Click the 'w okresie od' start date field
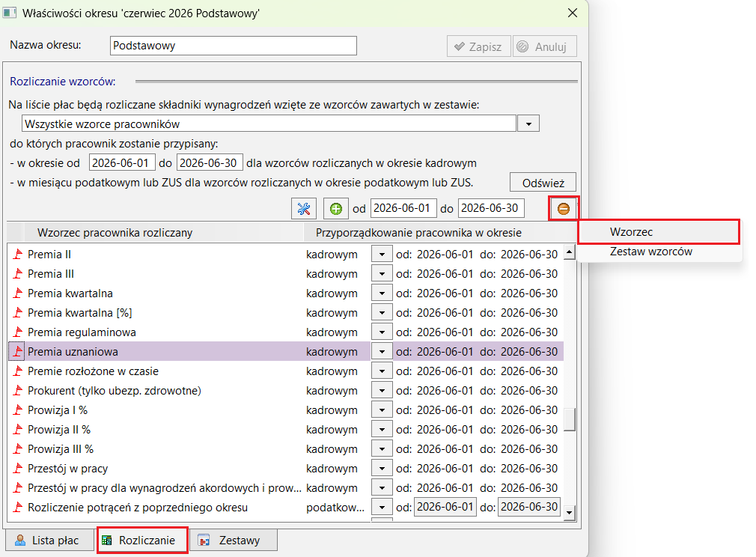Viewport: 756px width, 557px height. [x=122, y=163]
